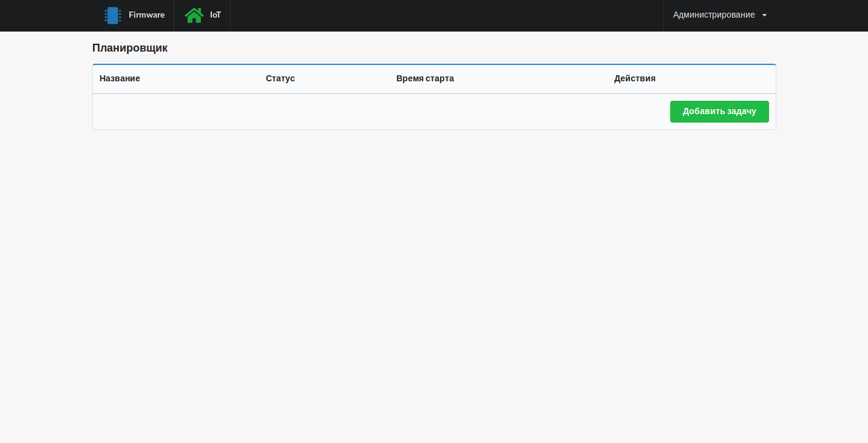This screenshot has height=443, width=868.
Task: Go to the IoT section label
Action: tap(215, 15)
